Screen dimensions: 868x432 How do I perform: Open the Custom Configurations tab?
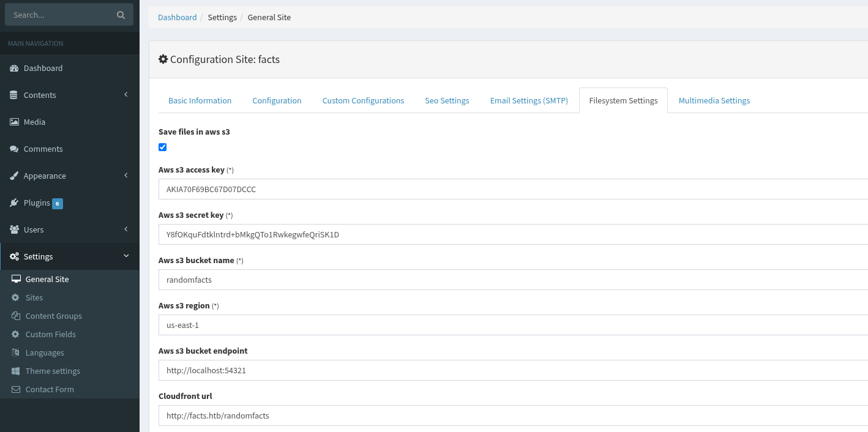tap(363, 100)
